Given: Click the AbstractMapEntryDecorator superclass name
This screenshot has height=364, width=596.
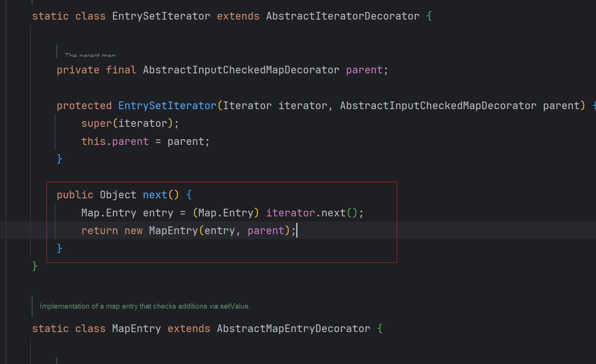Looking at the screenshot, I should (x=293, y=329).
